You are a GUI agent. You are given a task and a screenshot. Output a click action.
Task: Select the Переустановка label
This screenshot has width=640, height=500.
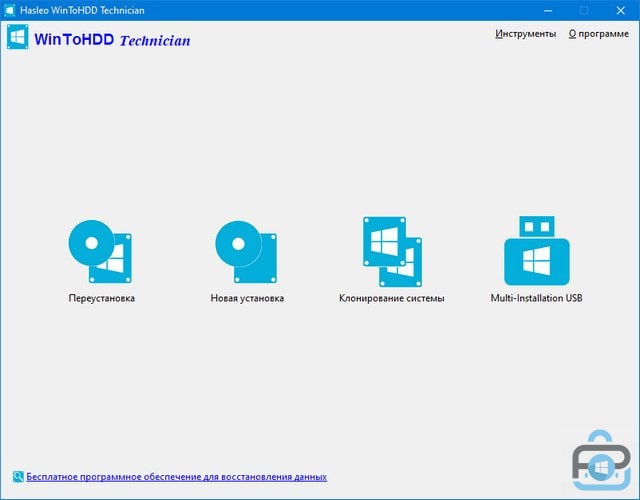coord(102,298)
